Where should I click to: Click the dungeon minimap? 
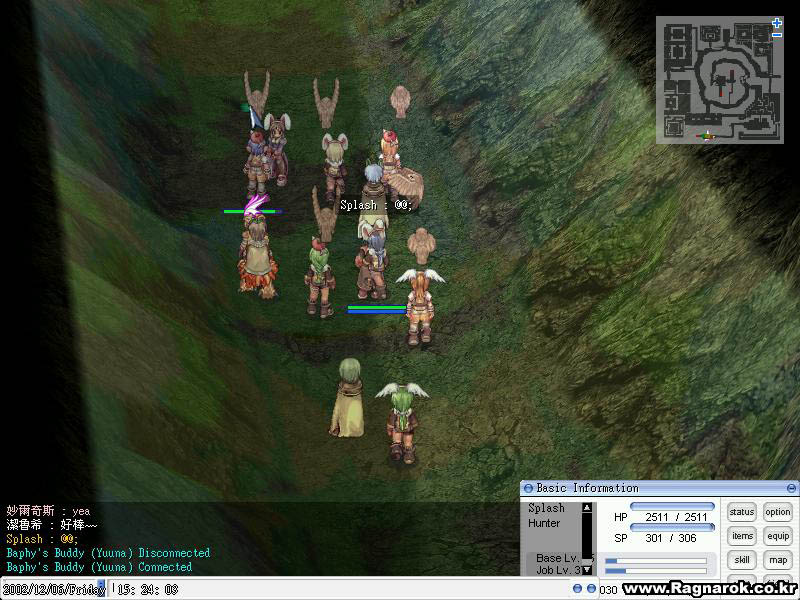tap(719, 80)
